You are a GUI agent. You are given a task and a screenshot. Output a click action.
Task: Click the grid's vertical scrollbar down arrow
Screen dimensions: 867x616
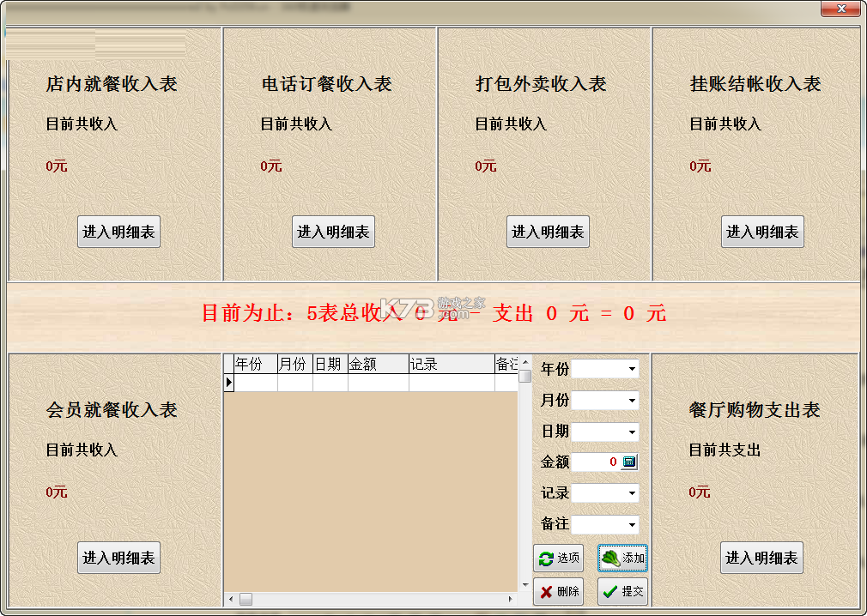tap(525, 584)
